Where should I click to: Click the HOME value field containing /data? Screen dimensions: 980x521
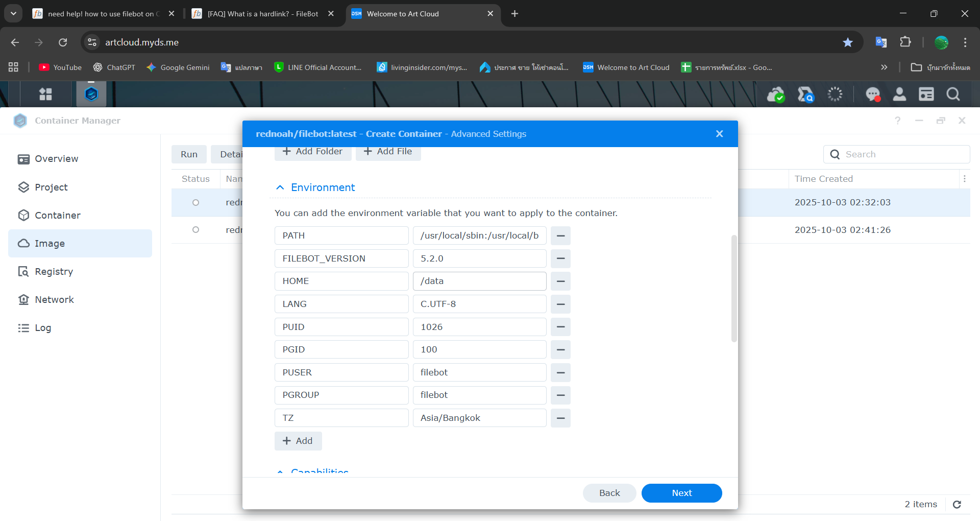coord(479,281)
